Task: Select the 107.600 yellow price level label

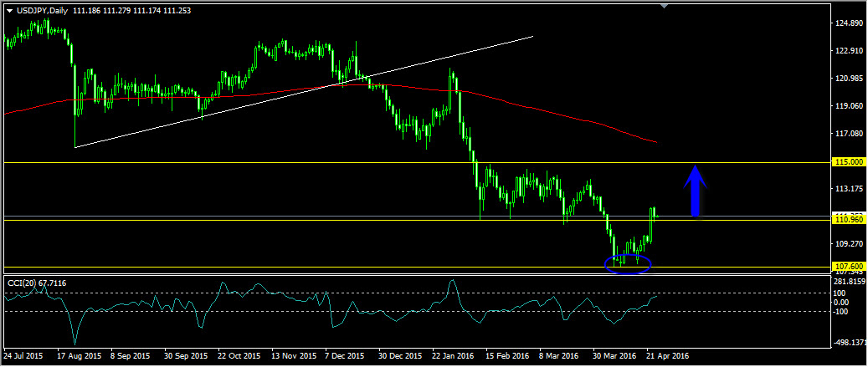Action: pyautogui.click(x=850, y=266)
